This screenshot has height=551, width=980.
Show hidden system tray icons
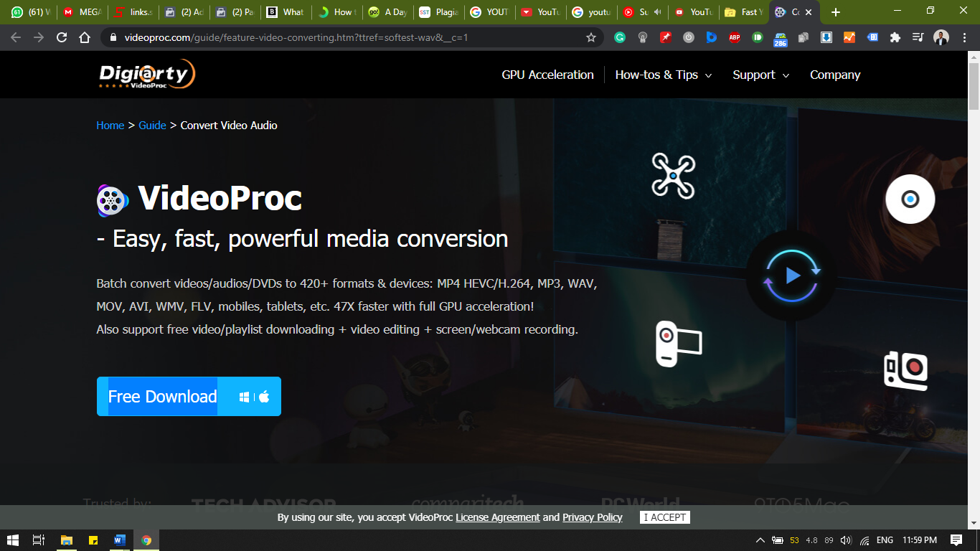click(x=760, y=540)
